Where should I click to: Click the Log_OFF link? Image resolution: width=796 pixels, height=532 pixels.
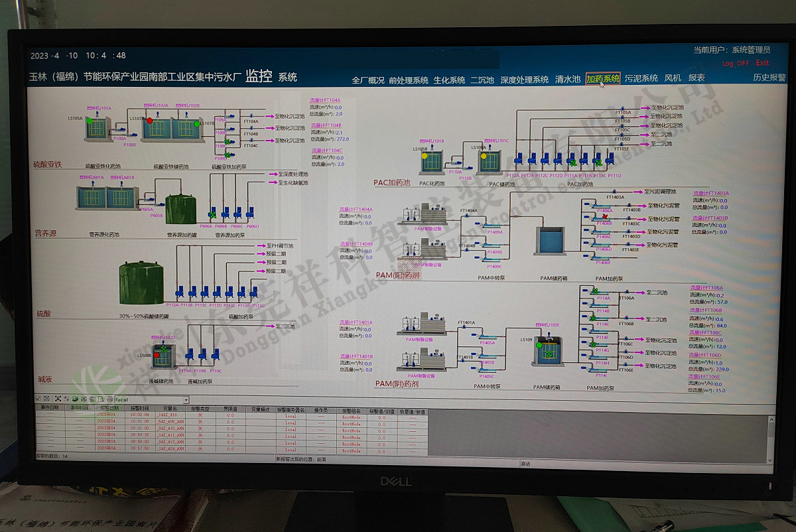[x=735, y=64]
